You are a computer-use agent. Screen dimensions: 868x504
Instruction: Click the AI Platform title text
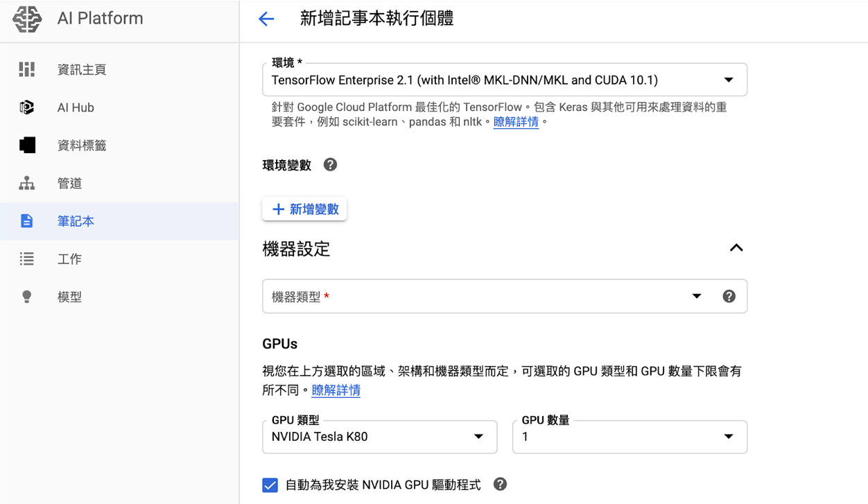[101, 19]
